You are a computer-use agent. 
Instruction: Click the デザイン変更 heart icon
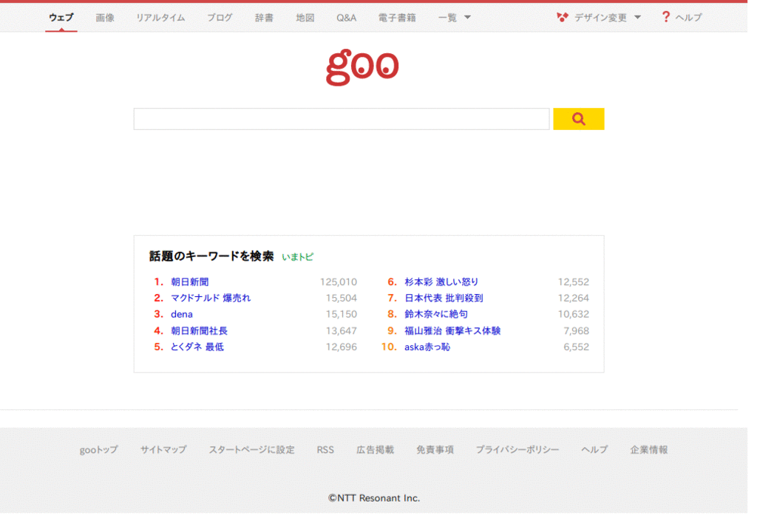tap(562, 18)
